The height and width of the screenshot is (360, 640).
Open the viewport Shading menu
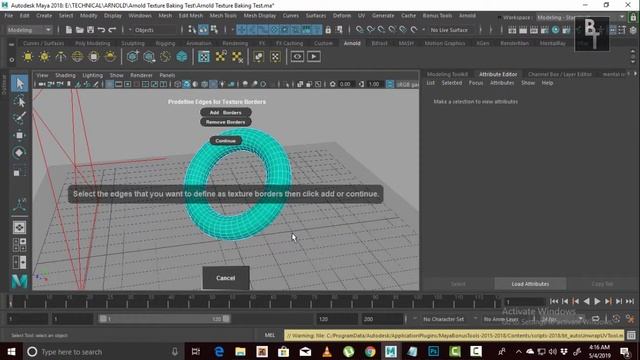pyautogui.click(x=65, y=75)
